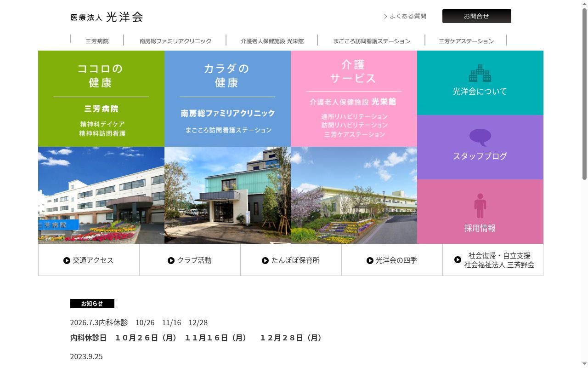Open the 採用情報 tile
This screenshot has width=588, height=368.
tap(480, 212)
